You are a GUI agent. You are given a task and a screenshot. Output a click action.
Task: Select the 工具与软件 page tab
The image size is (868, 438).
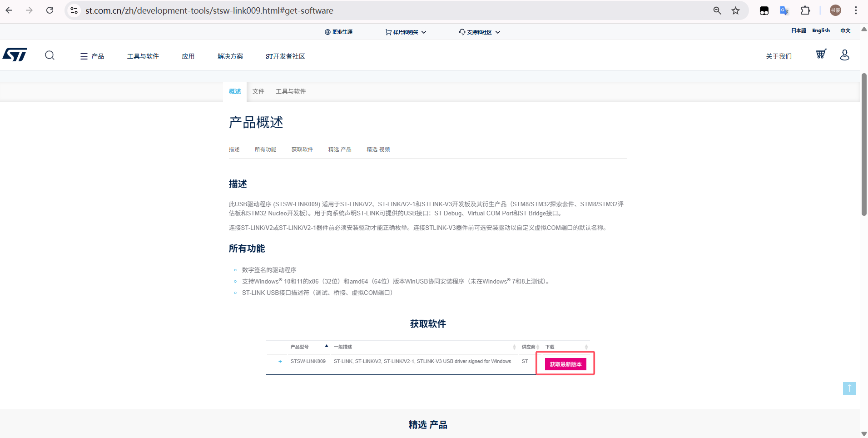pyautogui.click(x=291, y=91)
